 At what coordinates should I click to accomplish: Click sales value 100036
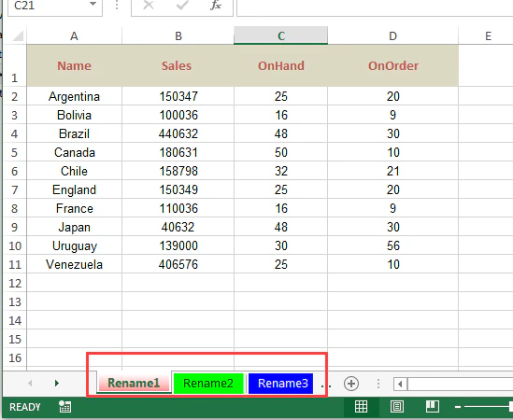pyautogui.click(x=178, y=115)
